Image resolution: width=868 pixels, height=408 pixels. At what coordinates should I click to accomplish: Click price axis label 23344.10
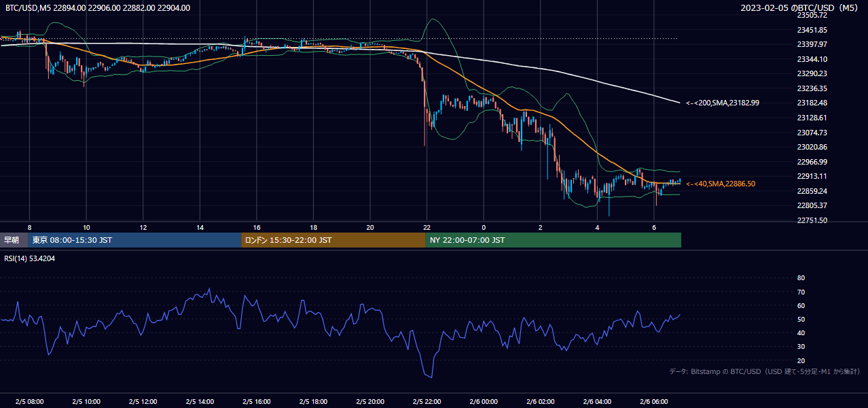[812, 59]
